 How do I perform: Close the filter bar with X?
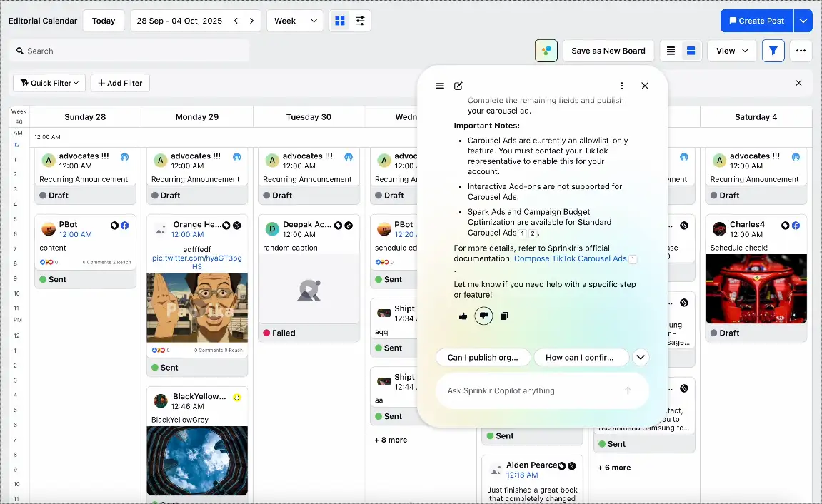(798, 83)
